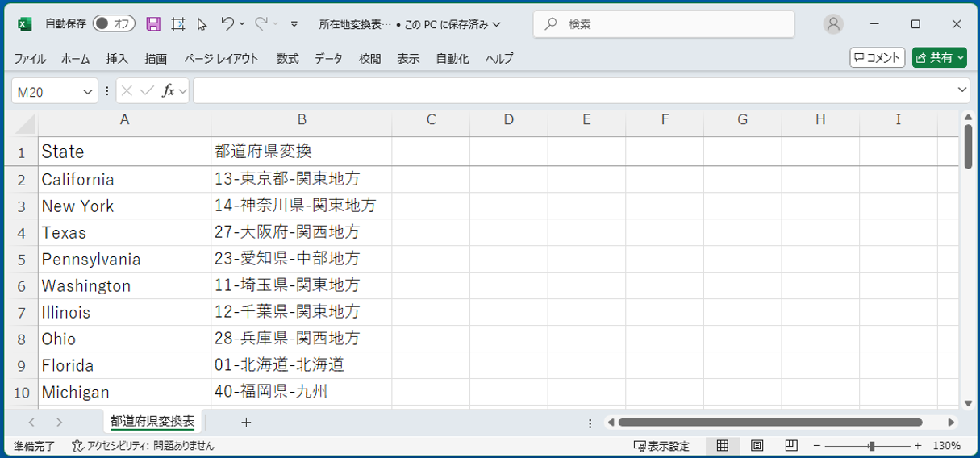Open Customize Quick Access Toolbar dropdown
Viewport: 980px width, 458px height.
pyautogui.click(x=294, y=24)
